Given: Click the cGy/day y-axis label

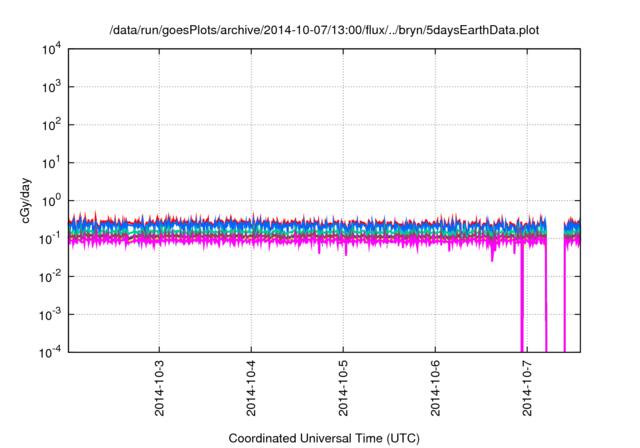Looking at the screenshot, I should [25, 200].
